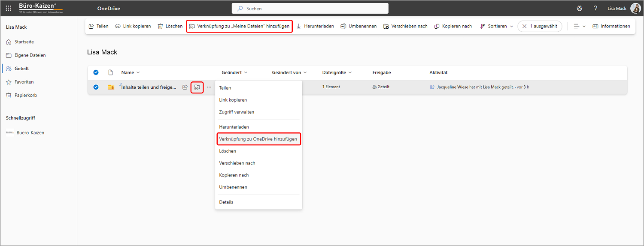
Task: Uncheck the Inhalte teilen folder row checkbox
Action: pyautogui.click(x=96, y=87)
